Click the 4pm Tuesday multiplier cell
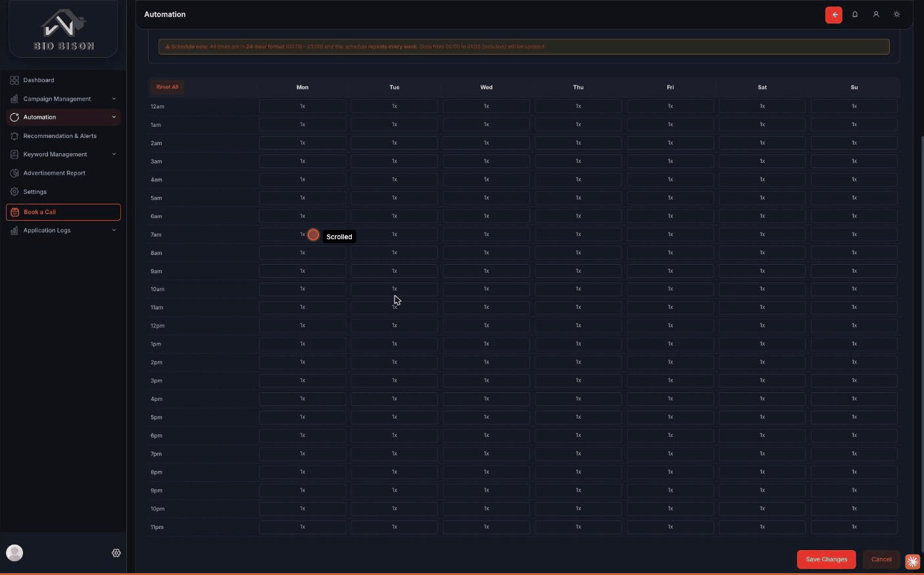Viewport: 924px width, 575px height. click(x=395, y=399)
